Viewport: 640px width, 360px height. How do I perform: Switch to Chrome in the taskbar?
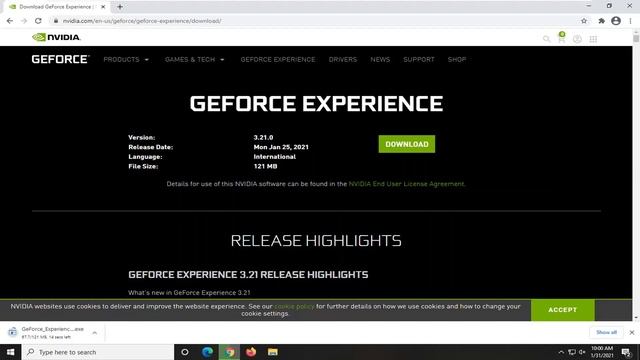(229, 352)
